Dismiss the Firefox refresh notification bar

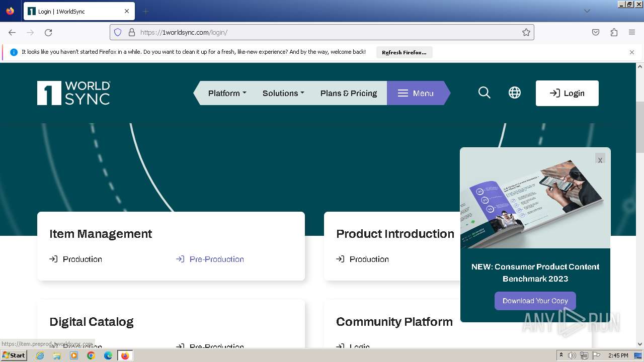(632, 52)
